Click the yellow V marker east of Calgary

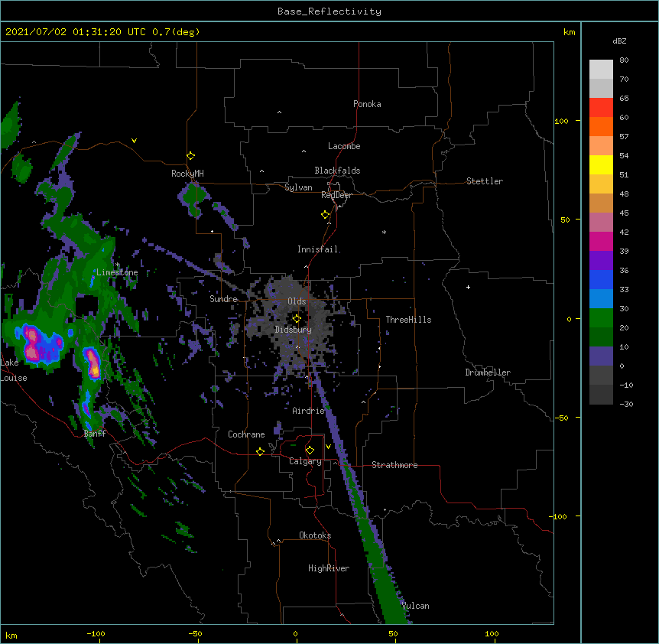328,447
